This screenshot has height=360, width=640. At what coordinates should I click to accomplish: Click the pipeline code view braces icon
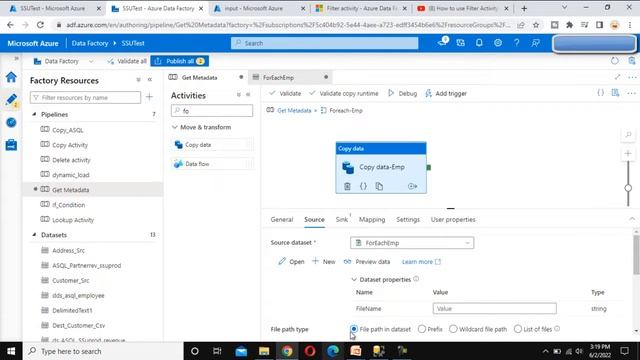tap(600, 93)
